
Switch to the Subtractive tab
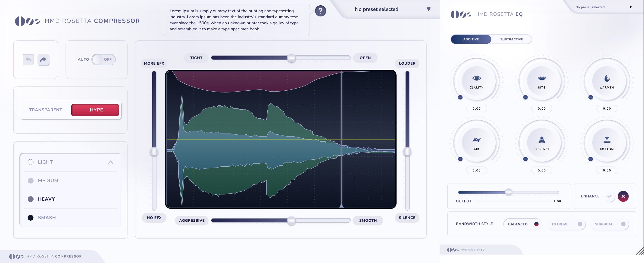click(511, 39)
